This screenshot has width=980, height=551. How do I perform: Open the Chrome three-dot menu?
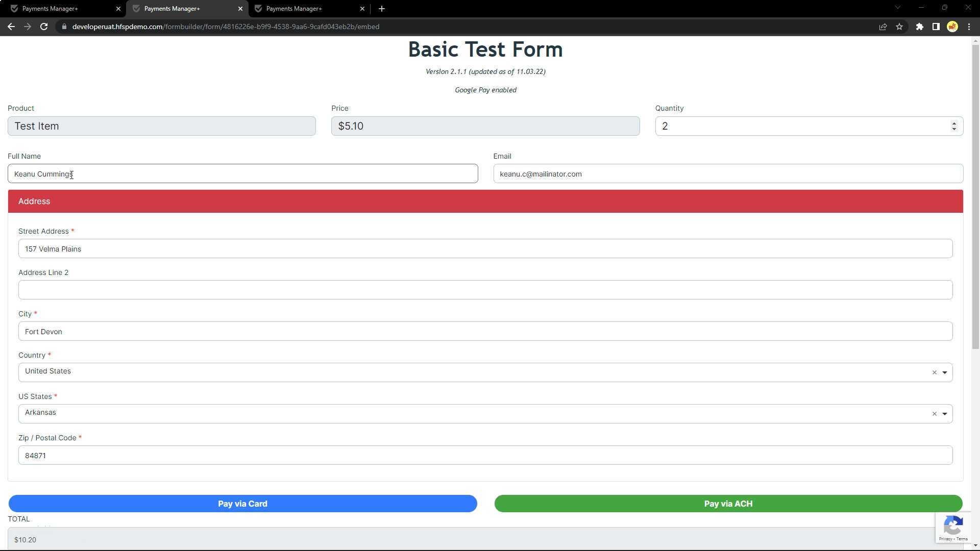(969, 27)
